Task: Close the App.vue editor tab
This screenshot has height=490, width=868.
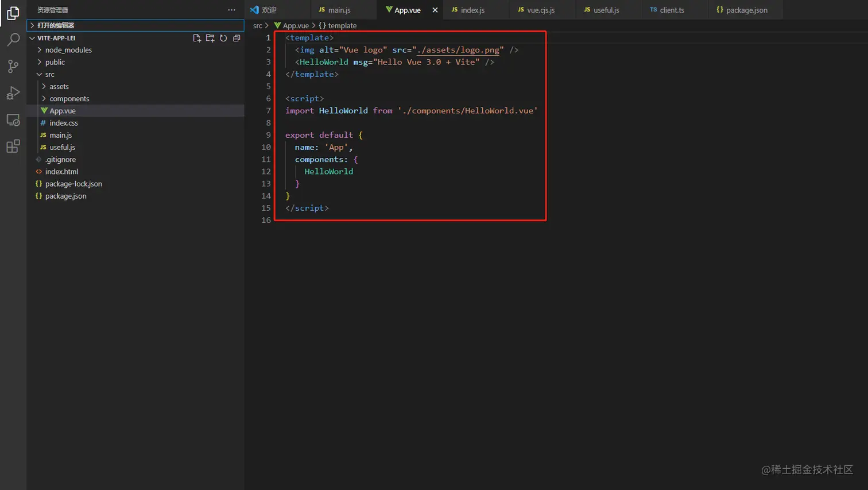Action: pyautogui.click(x=435, y=10)
